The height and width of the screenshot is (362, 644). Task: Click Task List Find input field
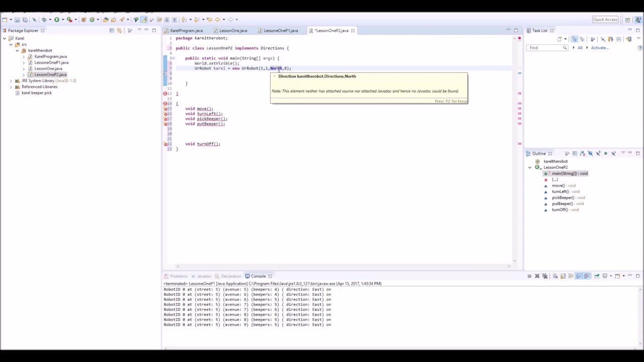547,48
